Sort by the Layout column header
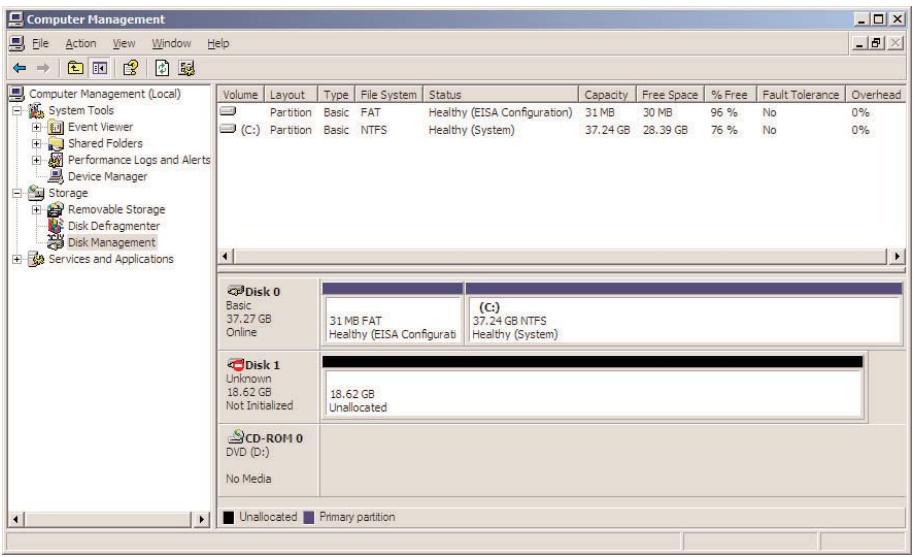The height and width of the screenshot is (557, 915). coord(291,94)
